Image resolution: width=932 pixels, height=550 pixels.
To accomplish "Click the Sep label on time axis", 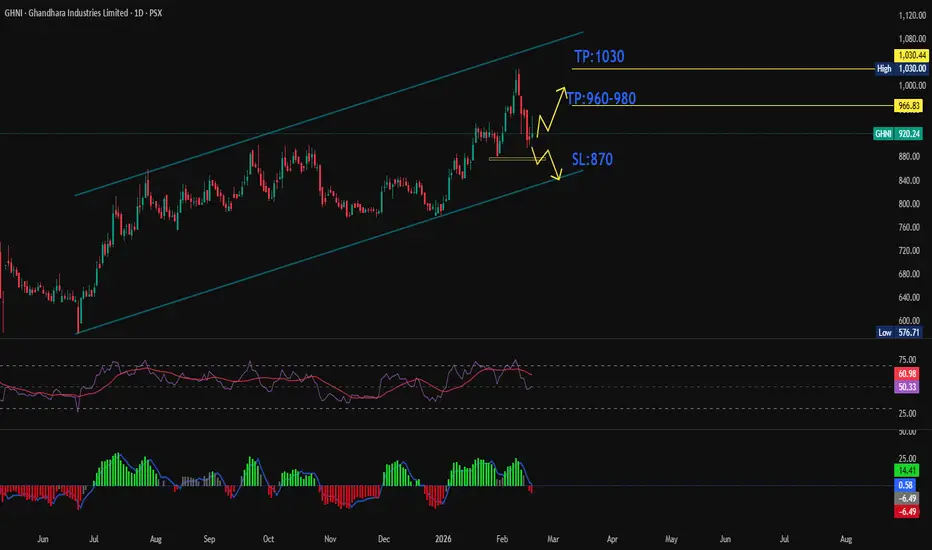I will coord(209,539).
